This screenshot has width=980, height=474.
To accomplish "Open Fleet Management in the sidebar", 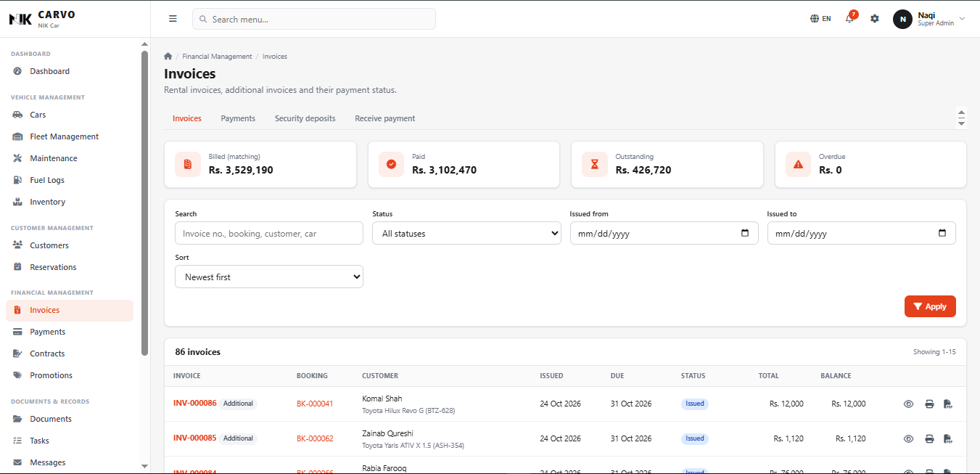I will [70, 136].
